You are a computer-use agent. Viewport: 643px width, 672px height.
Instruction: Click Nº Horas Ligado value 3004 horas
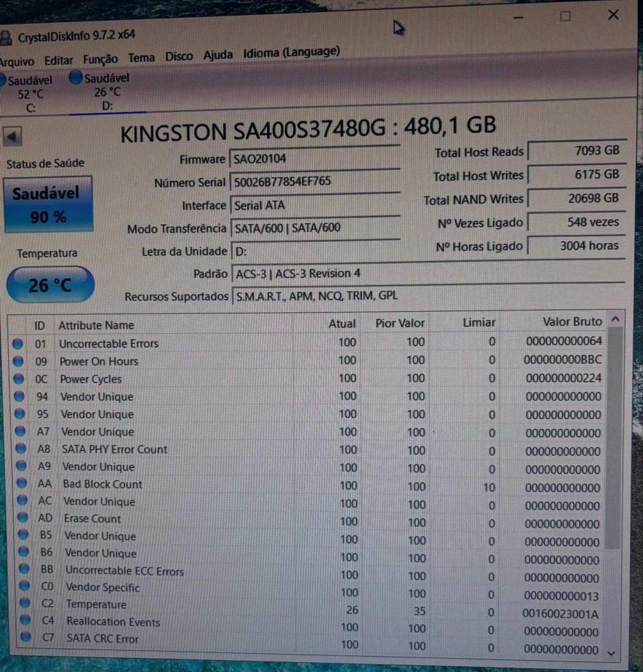pyautogui.click(x=576, y=246)
